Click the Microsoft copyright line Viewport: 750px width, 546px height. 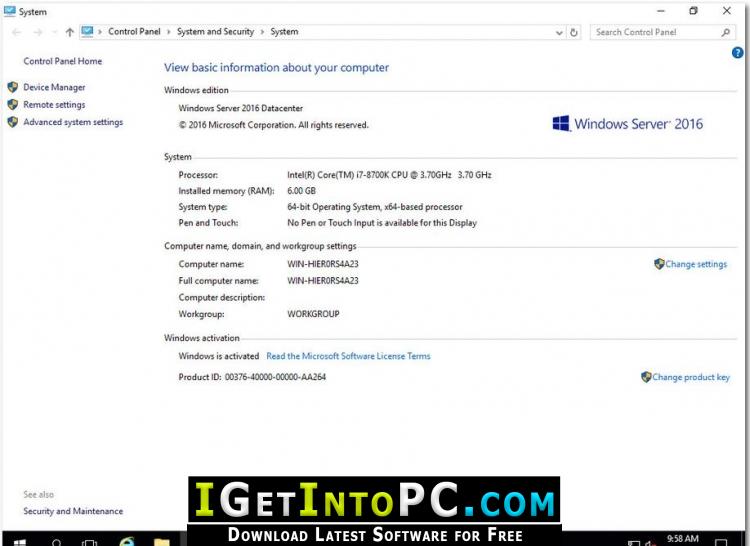coord(274,125)
